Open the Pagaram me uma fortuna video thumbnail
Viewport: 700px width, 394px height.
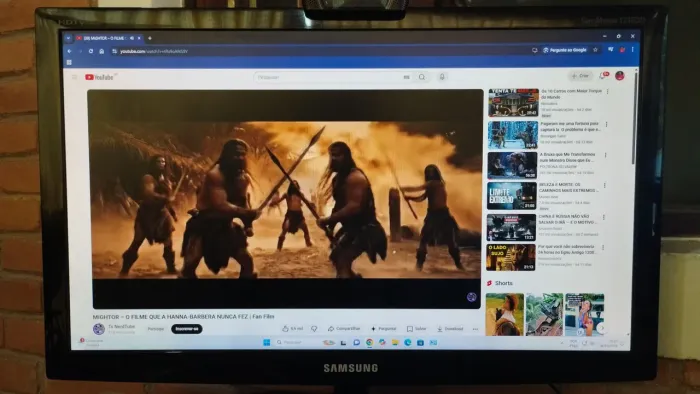(x=512, y=135)
